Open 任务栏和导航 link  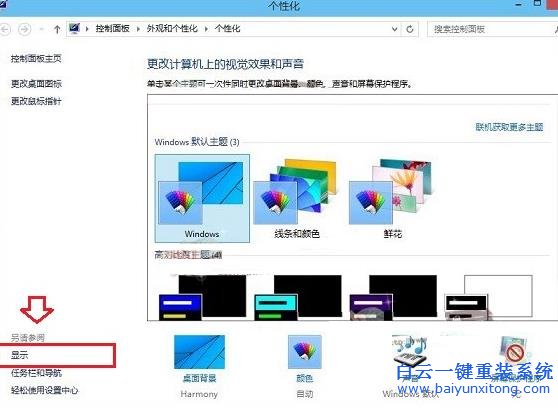tap(36, 373)
